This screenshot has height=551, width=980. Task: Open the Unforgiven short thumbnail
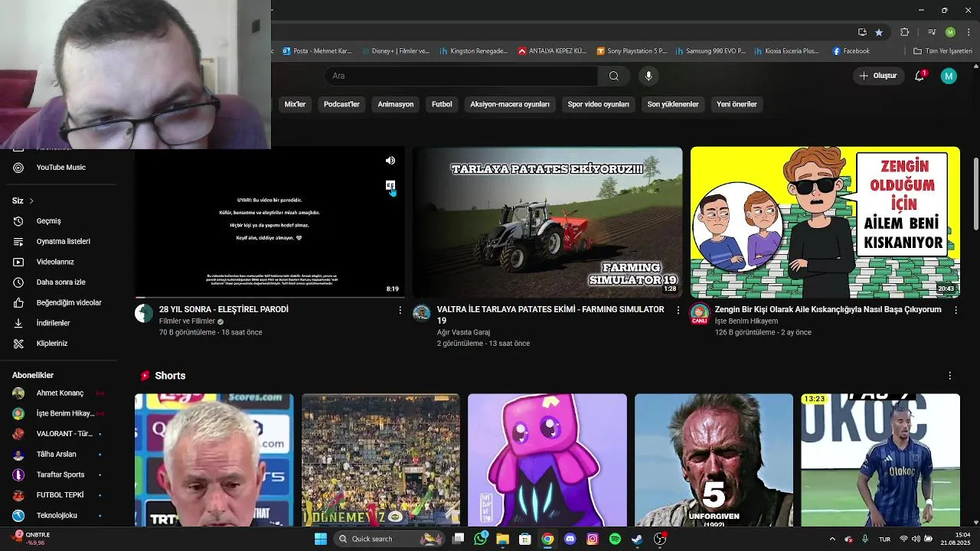click(x=714, y=460)
